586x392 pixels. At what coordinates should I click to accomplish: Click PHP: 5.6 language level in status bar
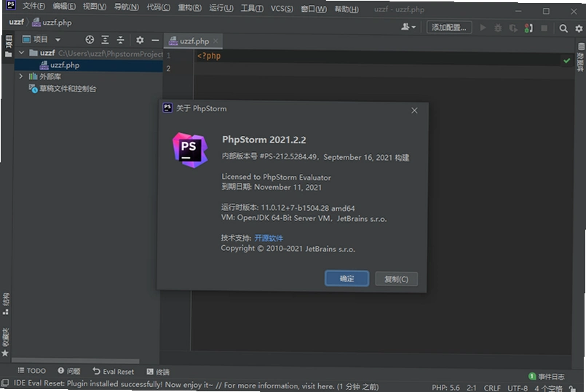click(446, 388)
